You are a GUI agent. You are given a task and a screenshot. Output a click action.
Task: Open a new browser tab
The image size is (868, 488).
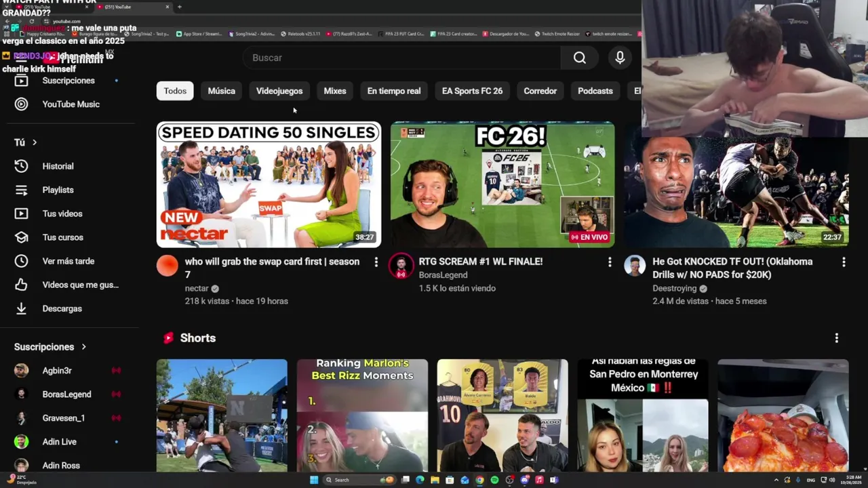pyautogui.click(x=179, y=7)
